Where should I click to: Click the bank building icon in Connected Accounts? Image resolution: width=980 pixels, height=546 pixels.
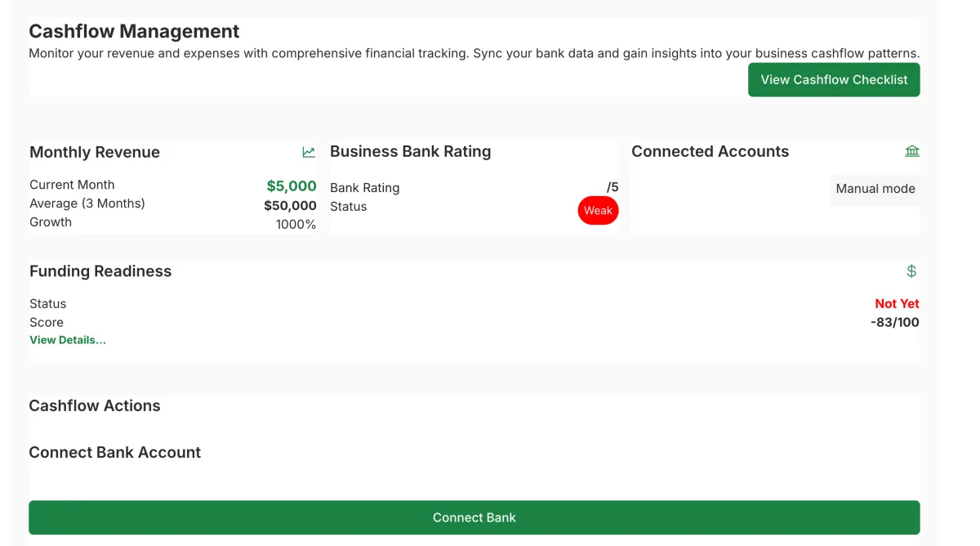[x=912, y=151]
